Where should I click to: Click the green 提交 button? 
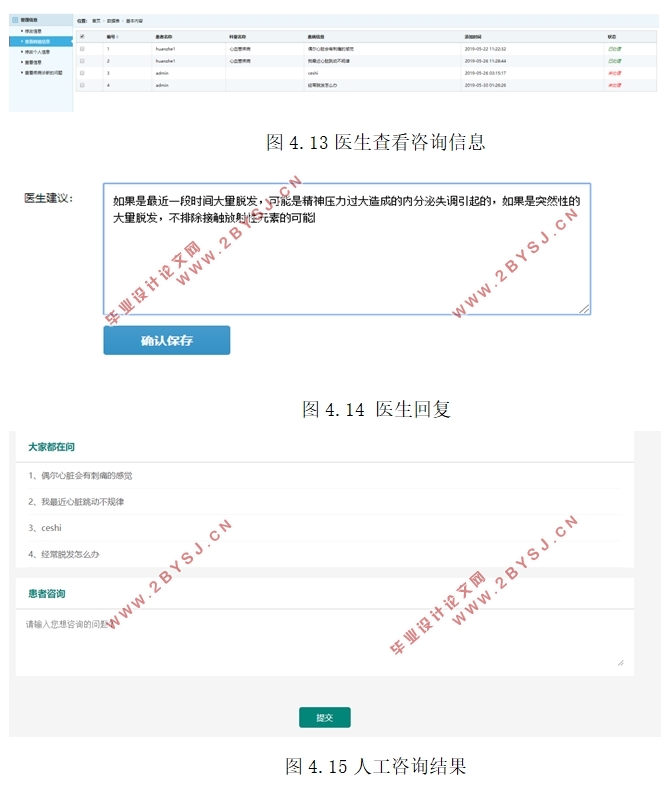324,717
